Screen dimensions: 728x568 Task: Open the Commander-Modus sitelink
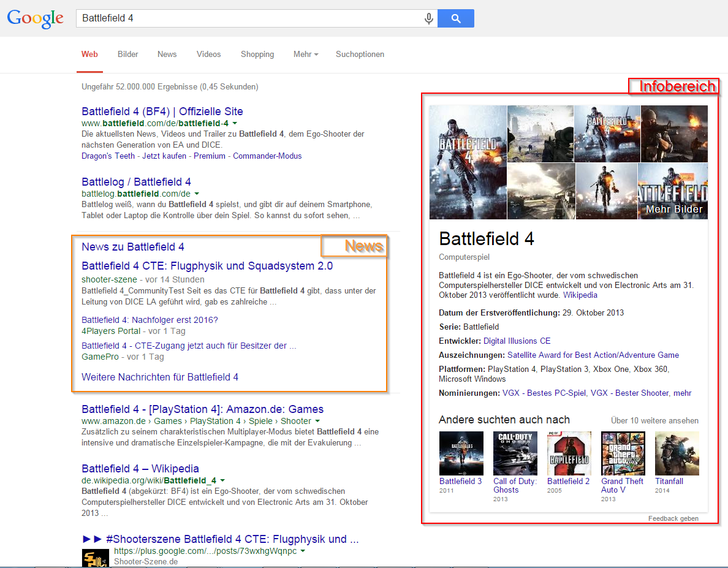click(x=267, y=156)
